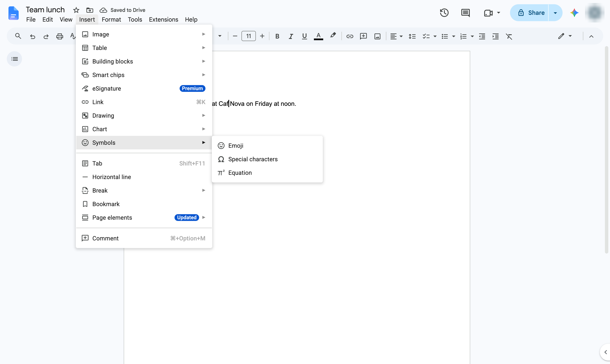Toggle bold formatting
The width and height of the screenshot is (610, 364).
(277, 36)
